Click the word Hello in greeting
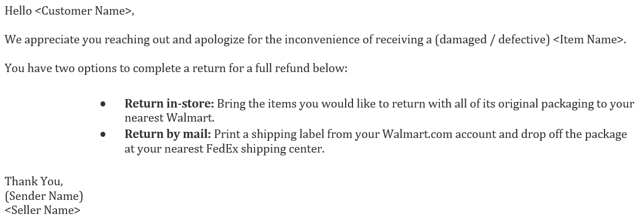The width and height of the screenshot is (644, 223). [18, 11]
